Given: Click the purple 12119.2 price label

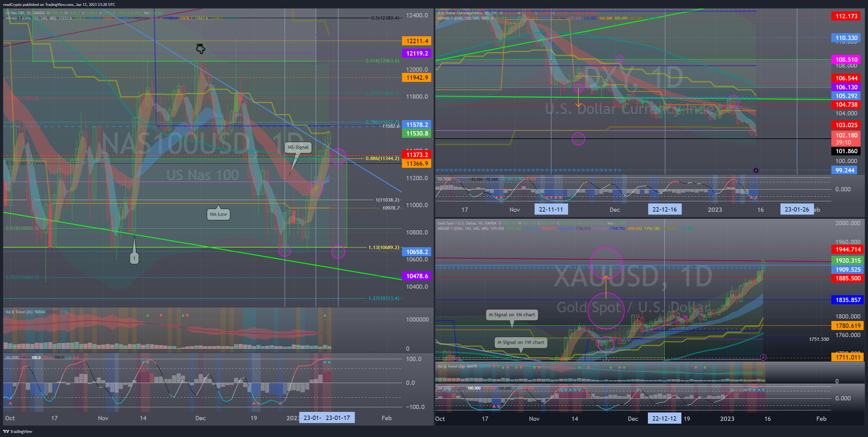Looking at the screenshot, I should click(417, 53).
